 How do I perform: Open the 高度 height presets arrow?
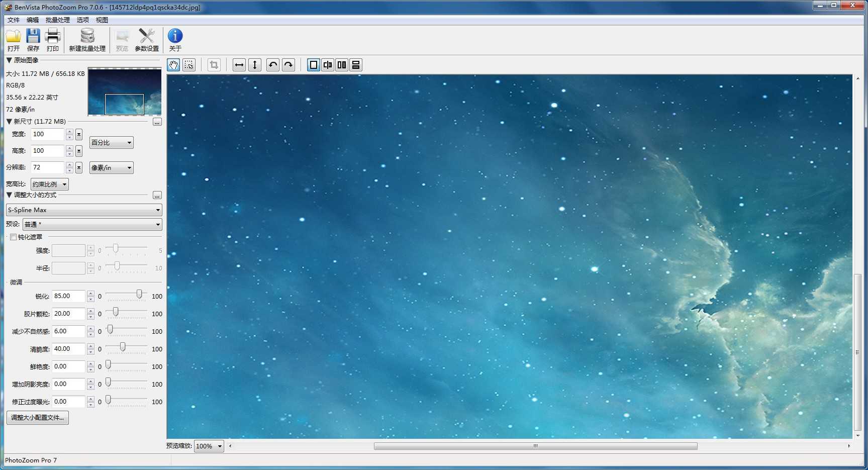point(79,151)
